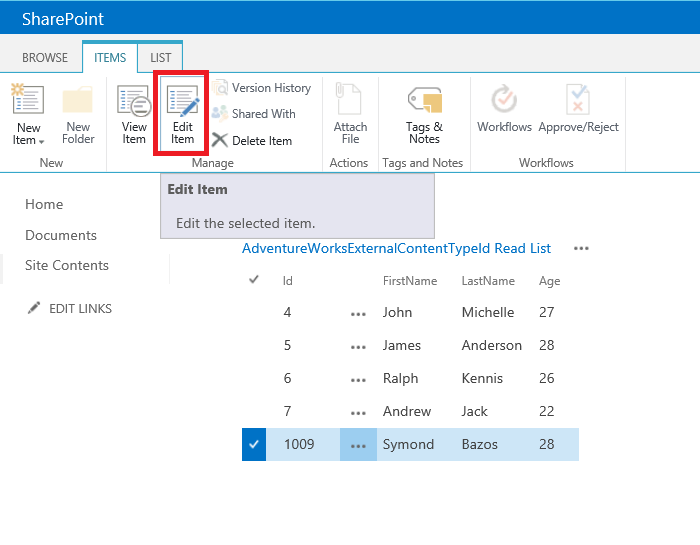700x545 pixels.
Task: Click the FirstName cell Symond
Action: click(x=408, y=444)
